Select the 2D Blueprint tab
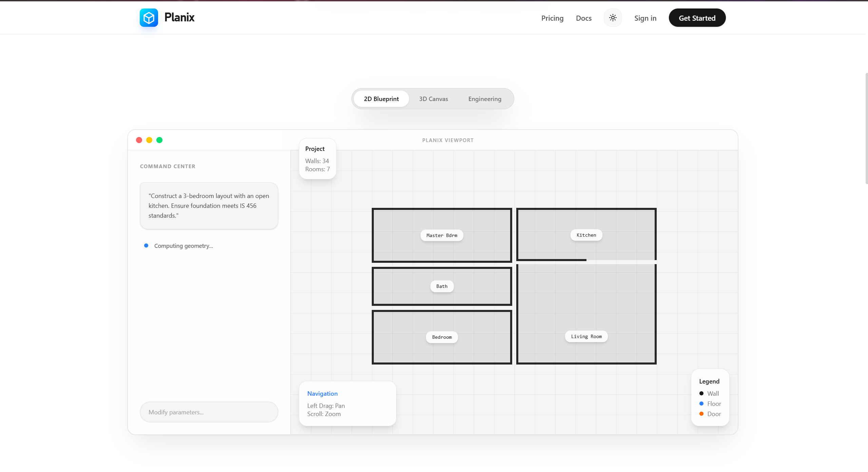Screen dimensions: 868x472 [x=381, y=99]
